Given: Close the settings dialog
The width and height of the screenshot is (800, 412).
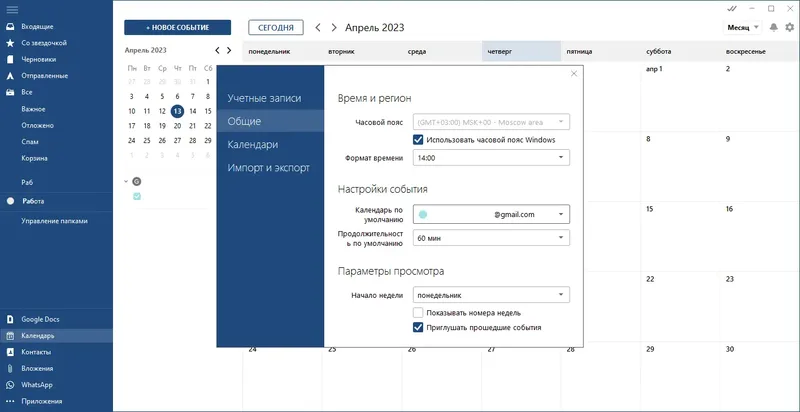Looking at the screenshot, I should click(x=574, y=73).
